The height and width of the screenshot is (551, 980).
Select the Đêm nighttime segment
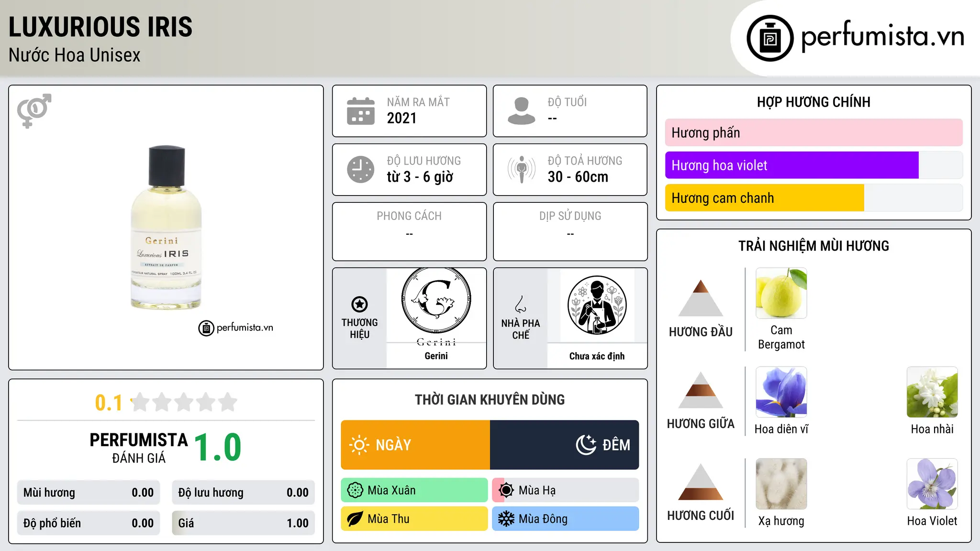tap(565, 445)
